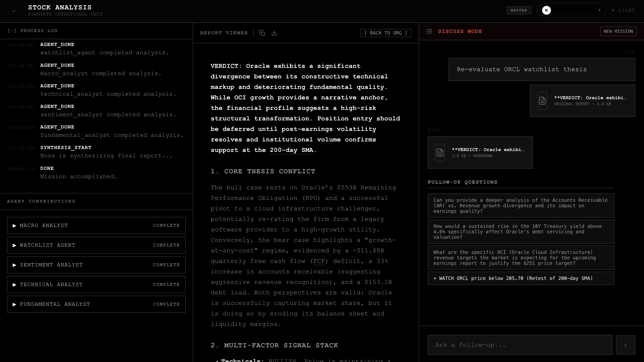Focus the Ask a follow-up input field

[x=520, y=345]
